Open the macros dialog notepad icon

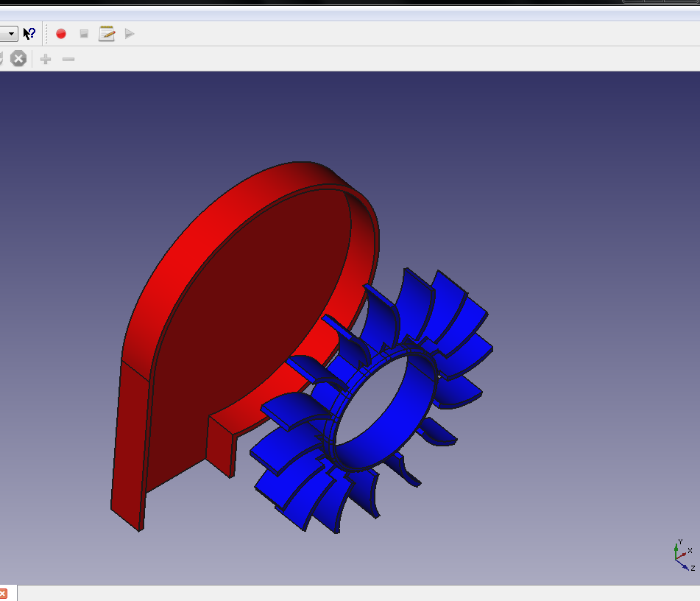[107, 34]
